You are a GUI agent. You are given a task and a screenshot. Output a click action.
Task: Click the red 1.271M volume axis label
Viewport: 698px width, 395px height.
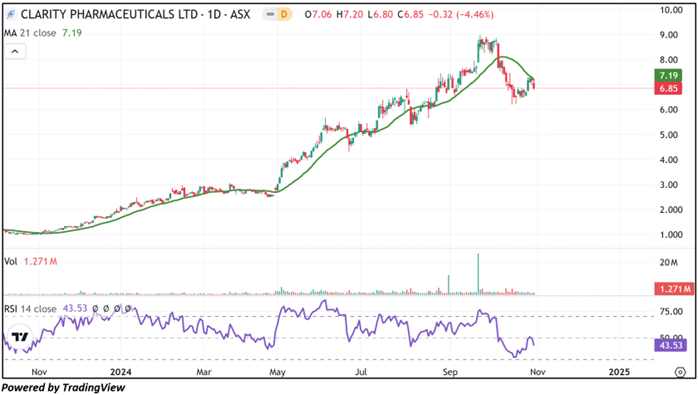674,289
